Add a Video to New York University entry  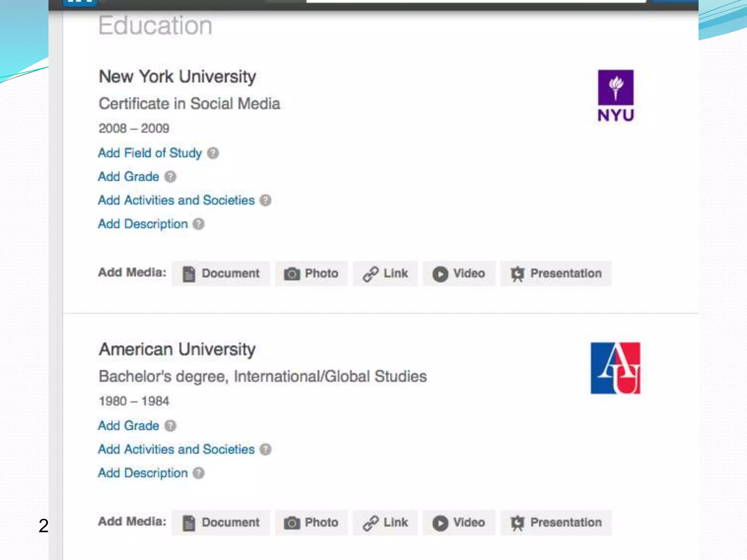click(x=459, y=273)
